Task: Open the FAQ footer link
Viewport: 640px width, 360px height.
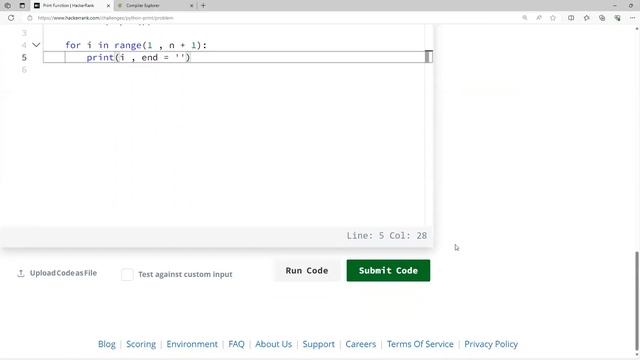Action: (236, 344)
